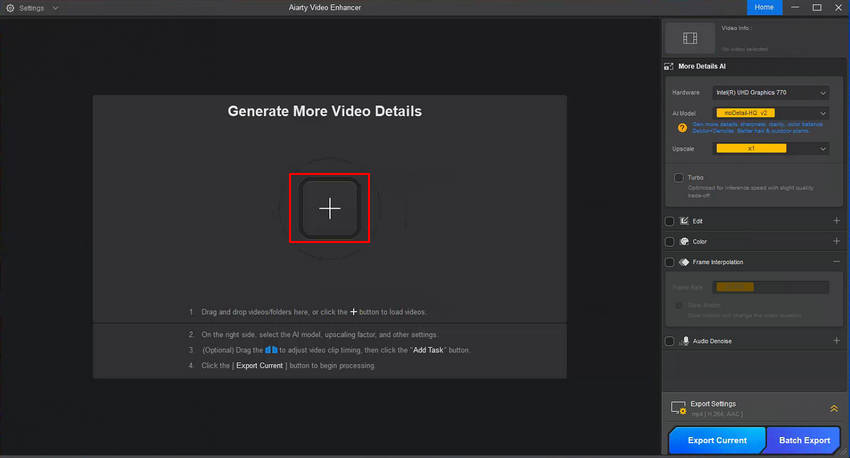This screenshot has width=850, height=458.
Task: Click the Export Current button
Action: [x=717, y=440]
